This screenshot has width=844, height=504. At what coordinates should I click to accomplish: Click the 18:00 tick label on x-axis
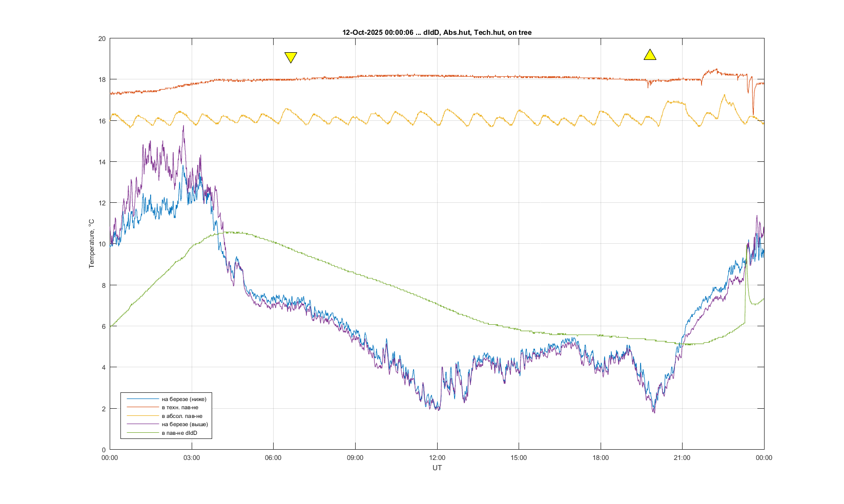pyautogui.click(x=600, y=458)
